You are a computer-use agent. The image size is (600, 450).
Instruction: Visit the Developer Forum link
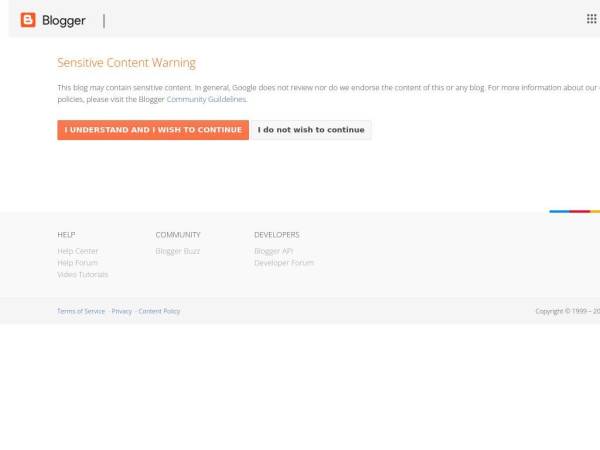(x=284, y=263)
